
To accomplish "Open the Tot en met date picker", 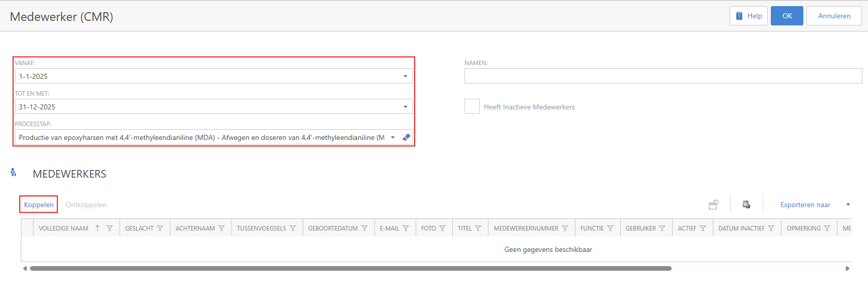I will click(x=406, y=107).
